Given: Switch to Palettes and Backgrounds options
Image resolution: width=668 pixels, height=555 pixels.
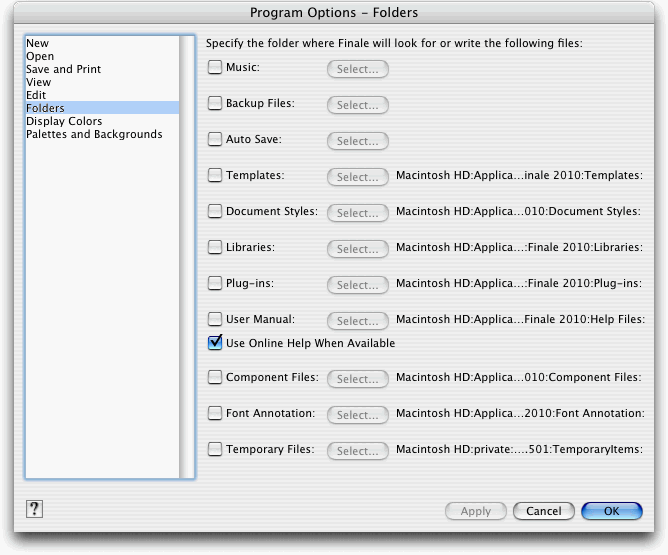Looking at the screenshot, I should pos(102,134).
